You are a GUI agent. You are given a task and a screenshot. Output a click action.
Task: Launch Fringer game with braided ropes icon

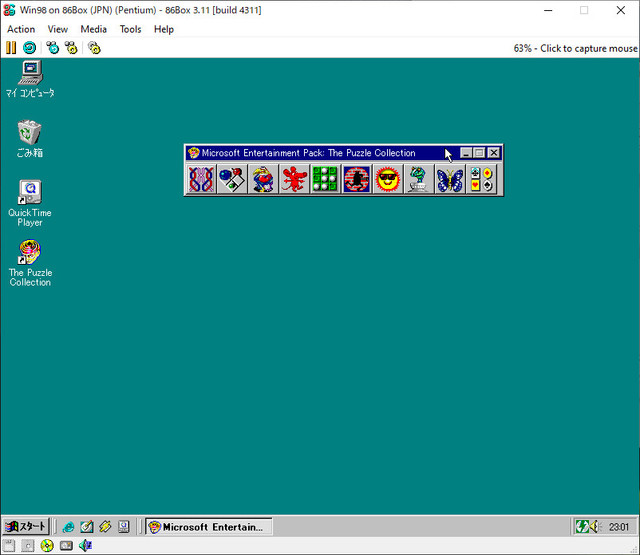tap(201, 179)
